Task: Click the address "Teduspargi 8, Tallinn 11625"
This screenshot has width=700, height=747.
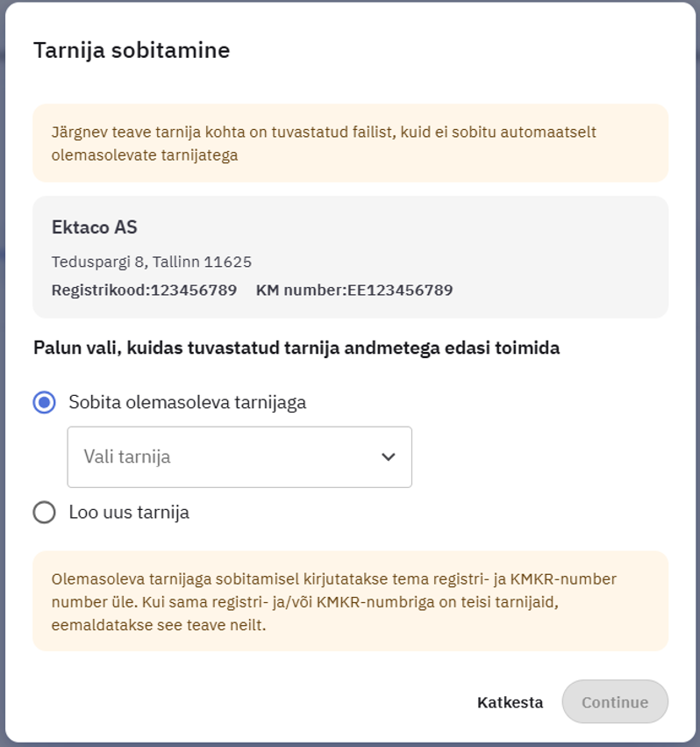Action: (x=152, y=262)
